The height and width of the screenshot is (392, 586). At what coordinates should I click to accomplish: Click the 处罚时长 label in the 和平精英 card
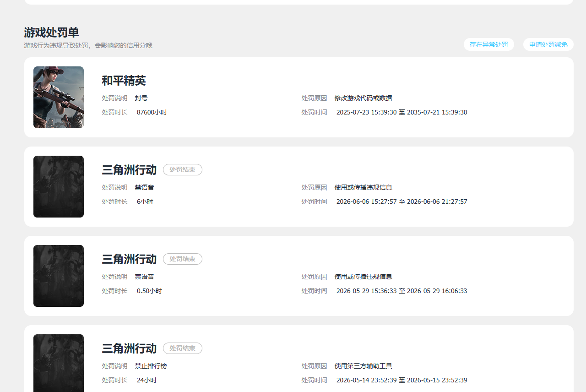click(114, 112)
